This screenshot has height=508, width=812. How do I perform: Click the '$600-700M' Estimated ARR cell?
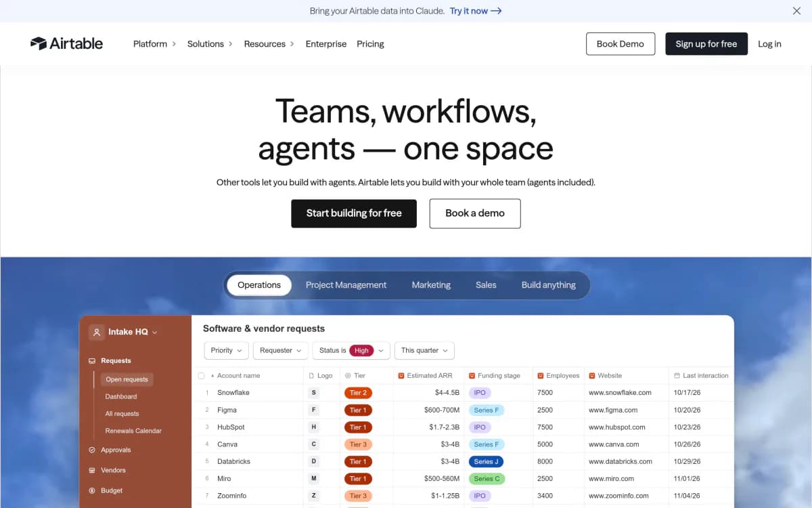coord(442,410)
